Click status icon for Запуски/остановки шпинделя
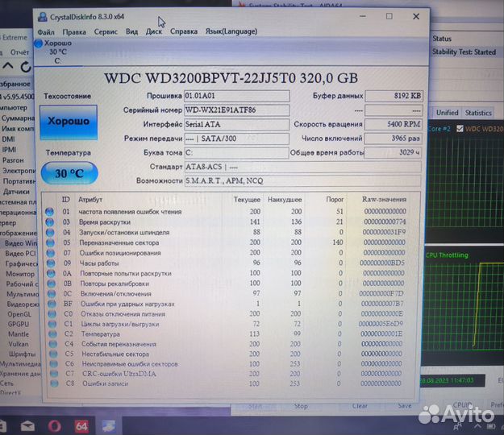504x435 pixels. pos(49,233)
